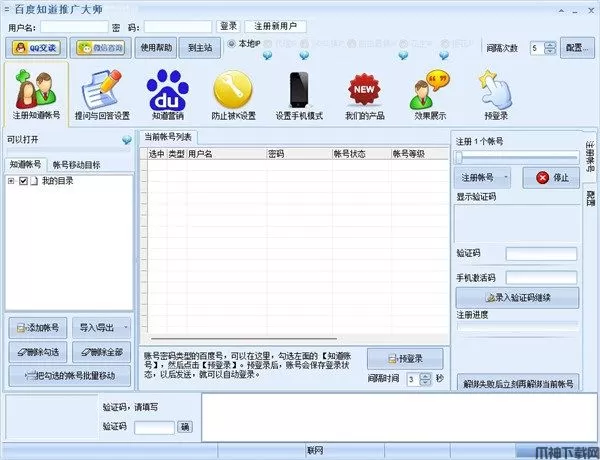Open the 知道营销 Baidu paw icon
The height and width of the screenshot is (460, 600).
pos(168,94)
